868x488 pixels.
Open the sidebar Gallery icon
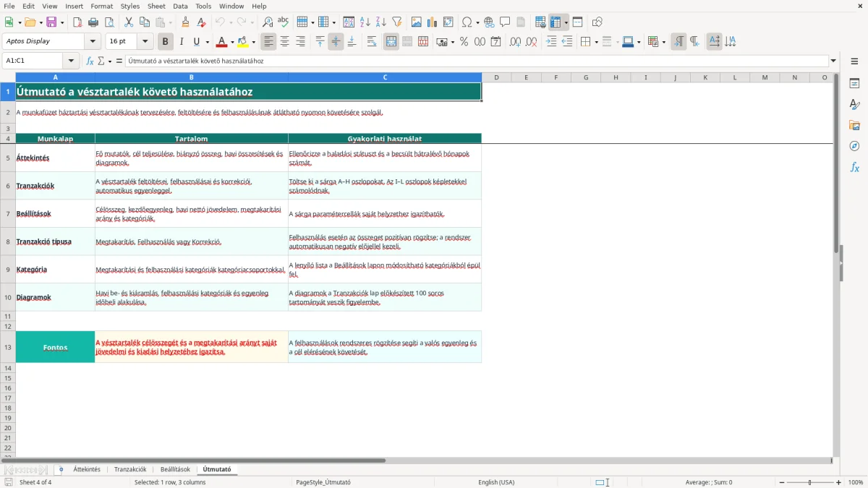tap(854, 126)
